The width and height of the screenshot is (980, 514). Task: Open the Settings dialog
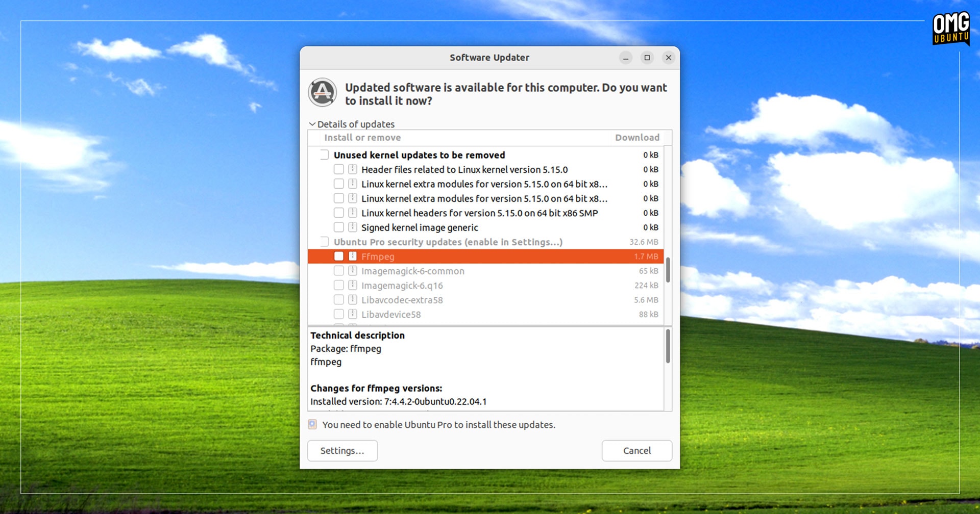click(342, 450)
